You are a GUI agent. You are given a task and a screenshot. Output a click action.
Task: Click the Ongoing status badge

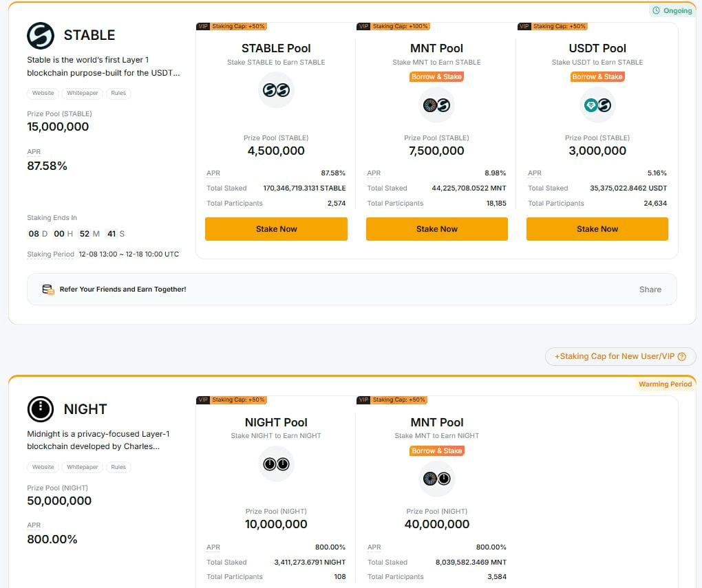(672, 11)
